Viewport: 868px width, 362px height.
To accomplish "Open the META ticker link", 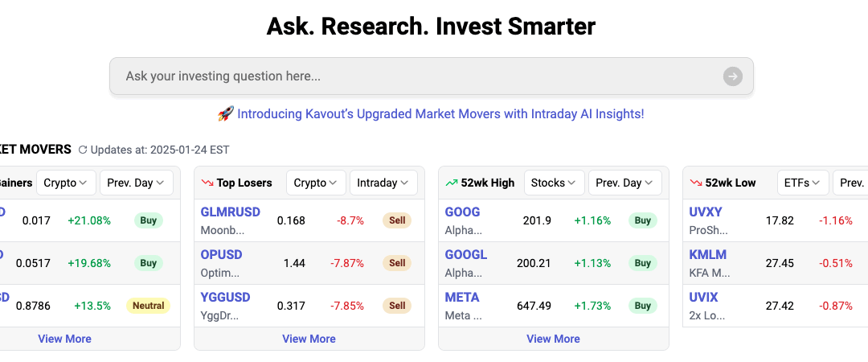I will pyautogui.click(x=462, y=298).
